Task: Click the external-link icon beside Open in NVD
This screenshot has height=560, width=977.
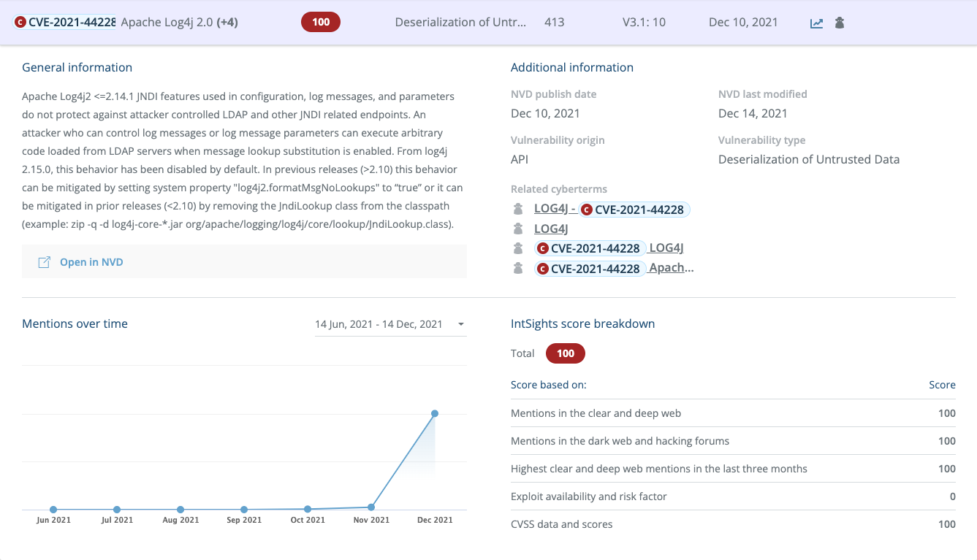Action: tap(44, 262)
